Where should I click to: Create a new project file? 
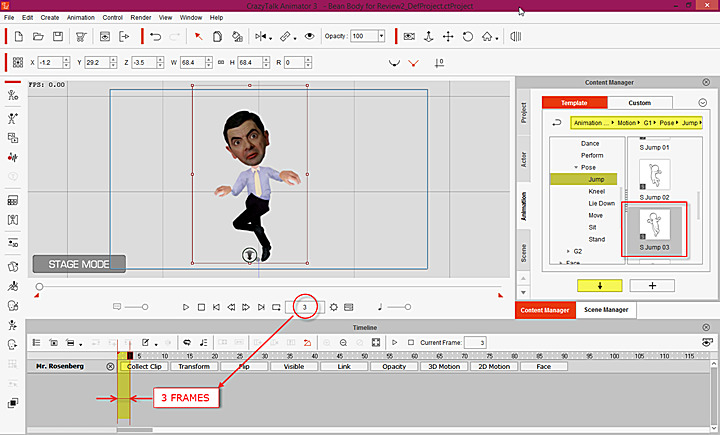coord(19,37)
